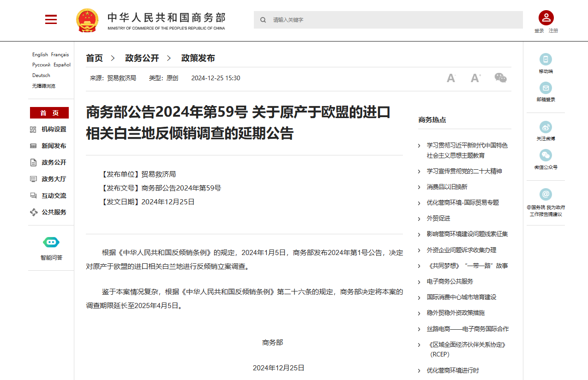Open 丝路电商——电子商务国际合作 link

point(468,329)
